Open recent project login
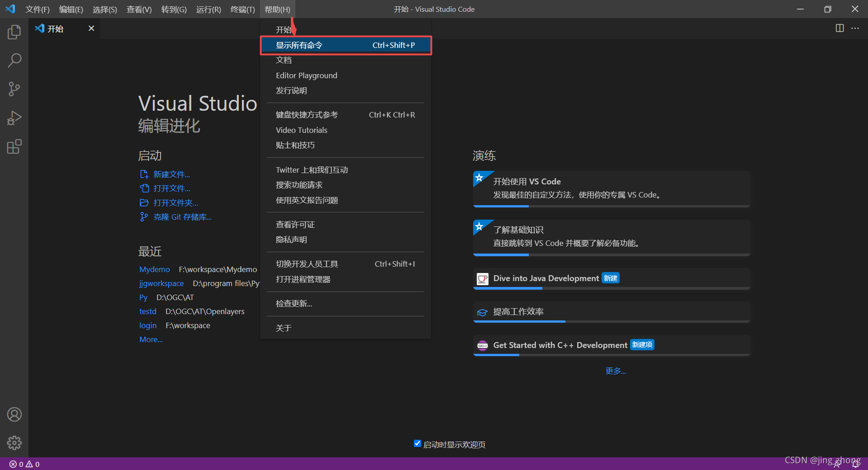Image resolution: width=868 pixels, height=470 pixels. (x=148, y=325)
